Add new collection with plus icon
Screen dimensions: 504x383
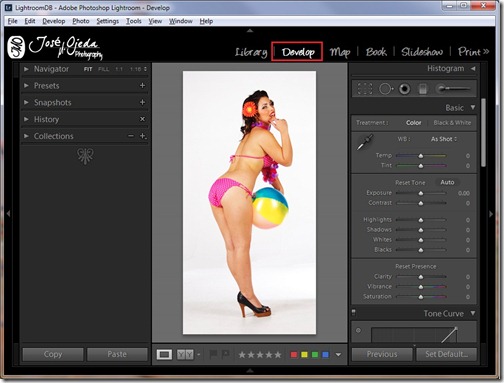(x=143, y=136)
